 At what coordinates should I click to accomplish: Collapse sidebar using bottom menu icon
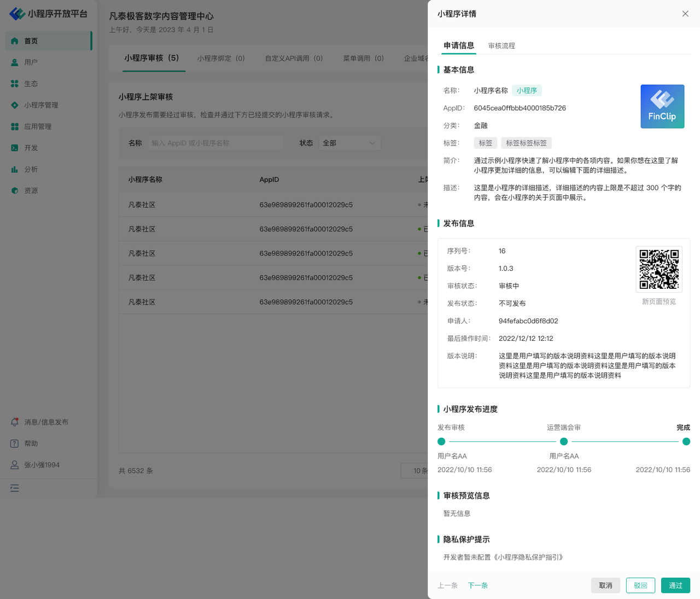click(15, 488)
